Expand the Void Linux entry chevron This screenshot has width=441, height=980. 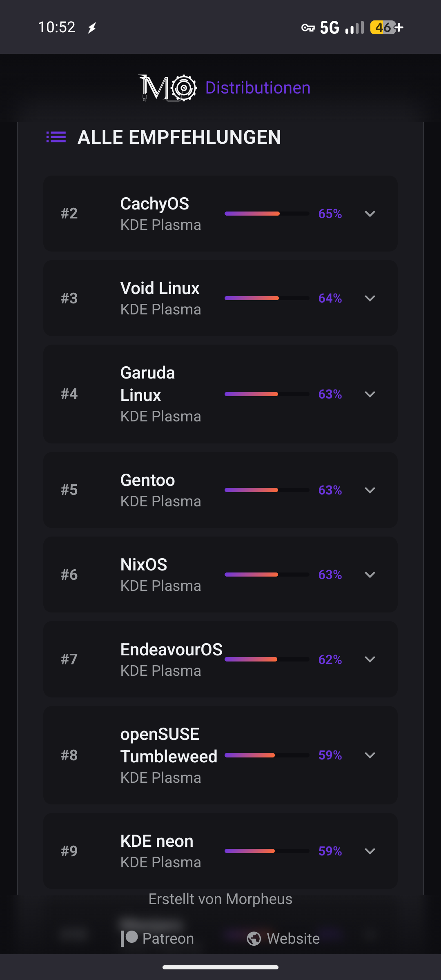click(370, 298)
